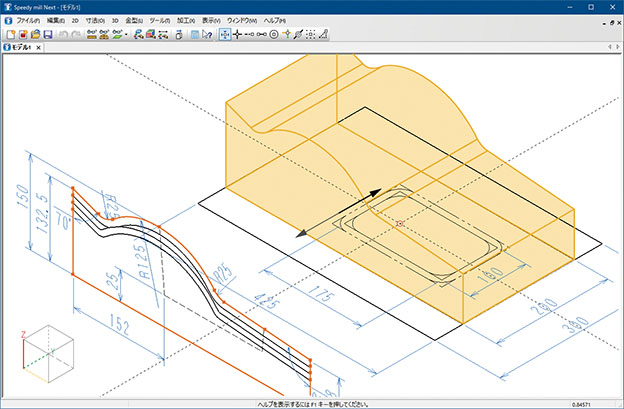Click the printer-like output toolbar icon
Image resolution: width=624 pixels, height=409 pixels.
point(177,33)
